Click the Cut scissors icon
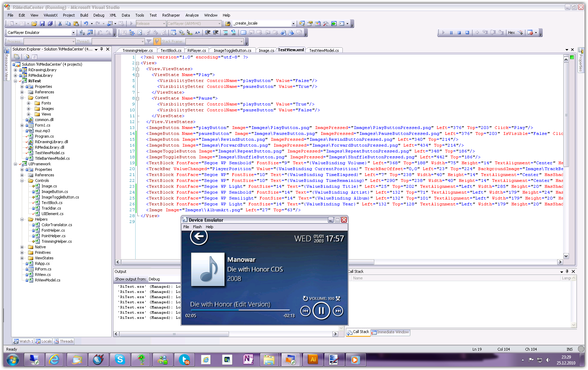Screen dimensions: 588x370 [60, 24]
